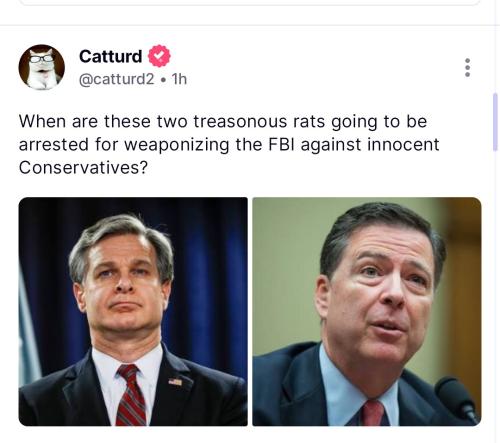The width and height of the screenshot is (500, 443).
Task: Click the pink verified badge next to Catturd
Action: pos(159,56)
